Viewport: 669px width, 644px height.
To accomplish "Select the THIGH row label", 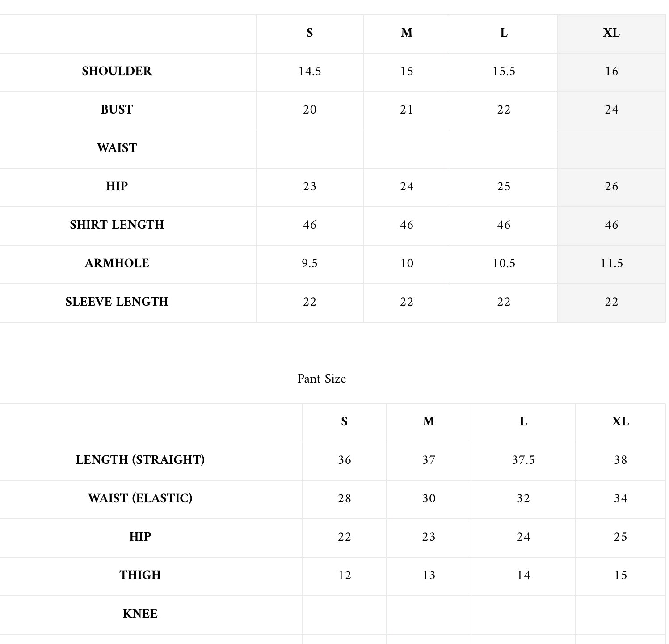I will pyautogui.click(x=140, y=575).
